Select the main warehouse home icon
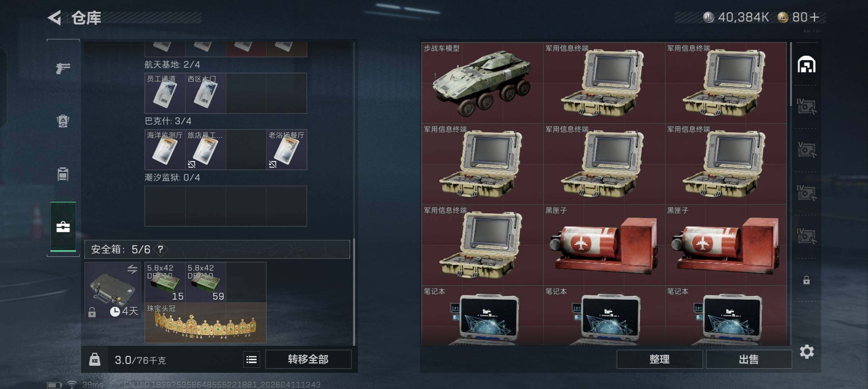 806,64
